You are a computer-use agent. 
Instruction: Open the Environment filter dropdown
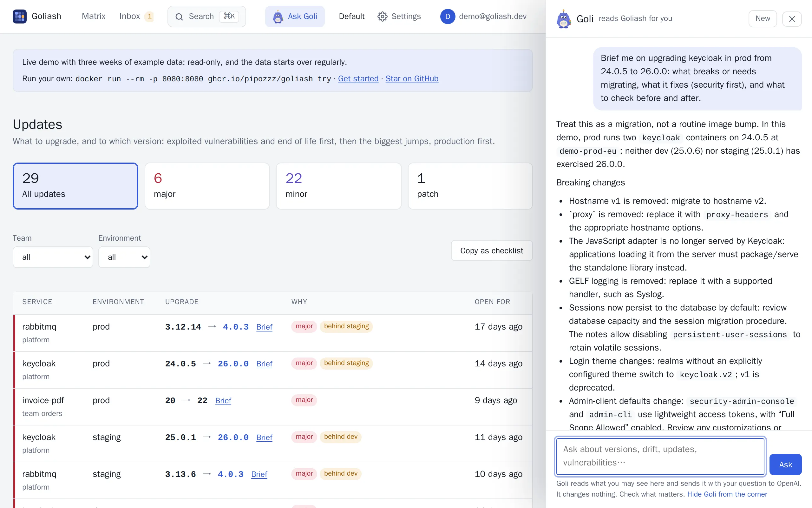124,257
